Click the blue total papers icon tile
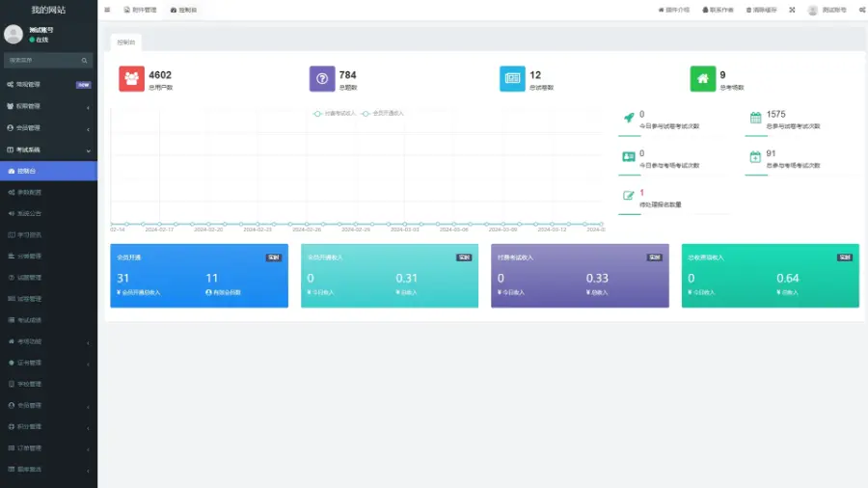The image size is (868, 488). [512, 79]
